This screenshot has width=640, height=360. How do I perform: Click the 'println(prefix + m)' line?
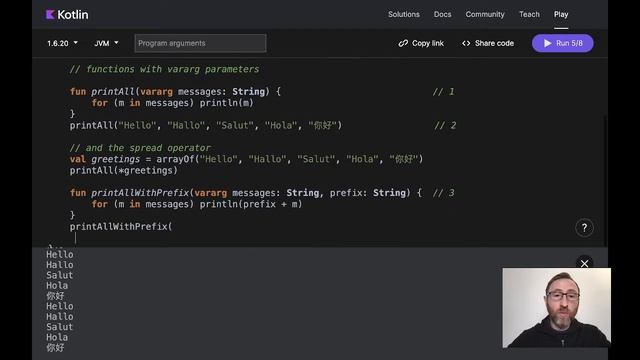coord(197,204)
